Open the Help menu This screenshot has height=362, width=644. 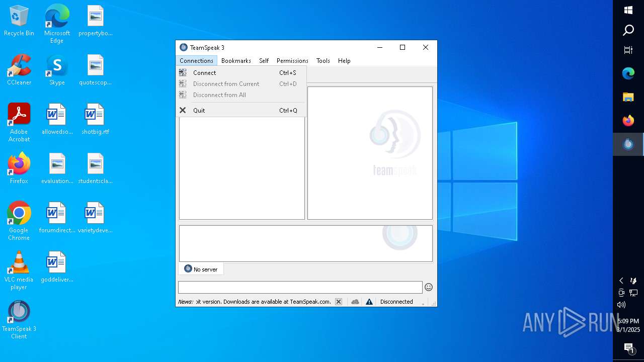[344, 61]
